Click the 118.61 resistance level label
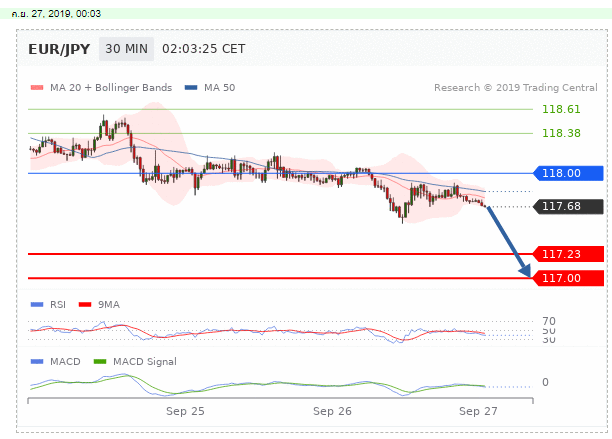Viewport: 612px width, 439px height. (x=561, y=109)
